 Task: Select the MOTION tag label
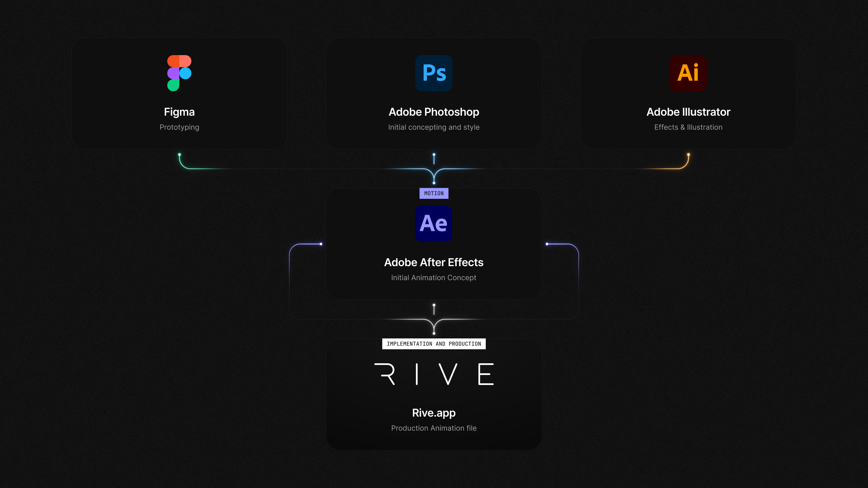[x=434, y=193]
